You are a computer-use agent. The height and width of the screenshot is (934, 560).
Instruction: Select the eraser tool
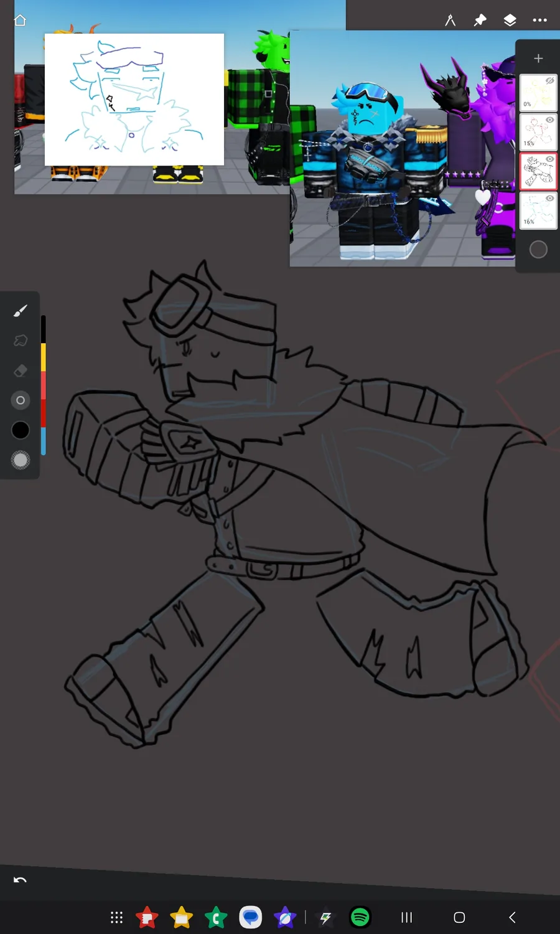click(x=21, y=370)
